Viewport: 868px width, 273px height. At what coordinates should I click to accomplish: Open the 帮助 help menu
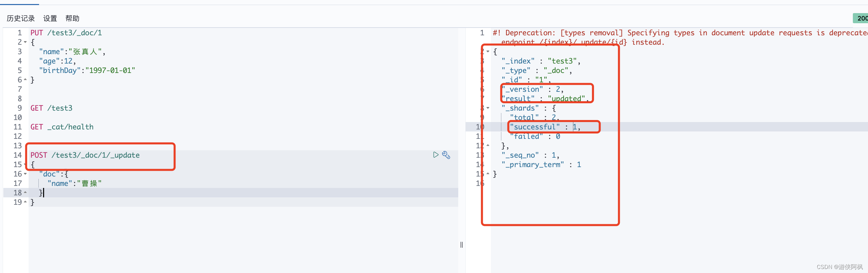(72, 18)
